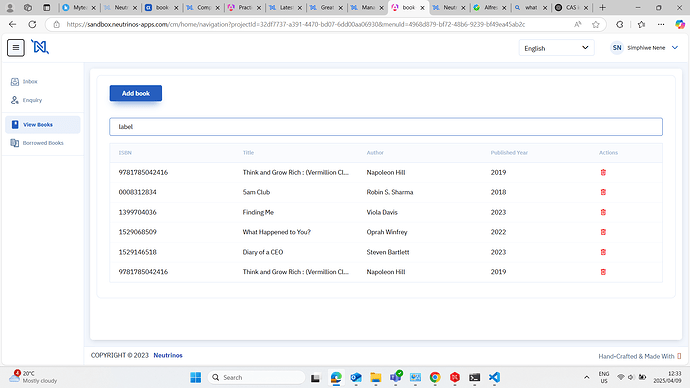Image resolution: width=690 pixels, height=388 pixels.
Task: Open Google Chrome from the taskbar
Action: pyautogui.click(x=435, y=377)
